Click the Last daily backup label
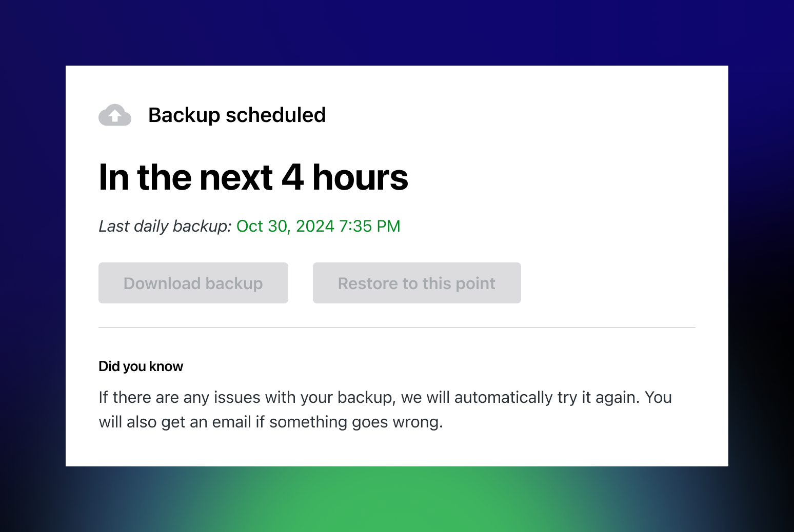 click(x=165, y=226)
